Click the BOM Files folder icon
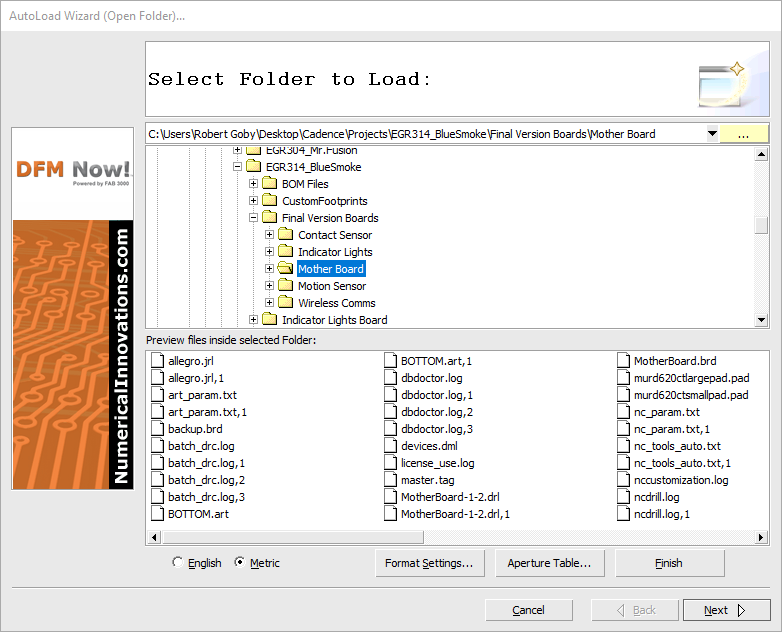The image size is (782, 632). tap(269, 183)
